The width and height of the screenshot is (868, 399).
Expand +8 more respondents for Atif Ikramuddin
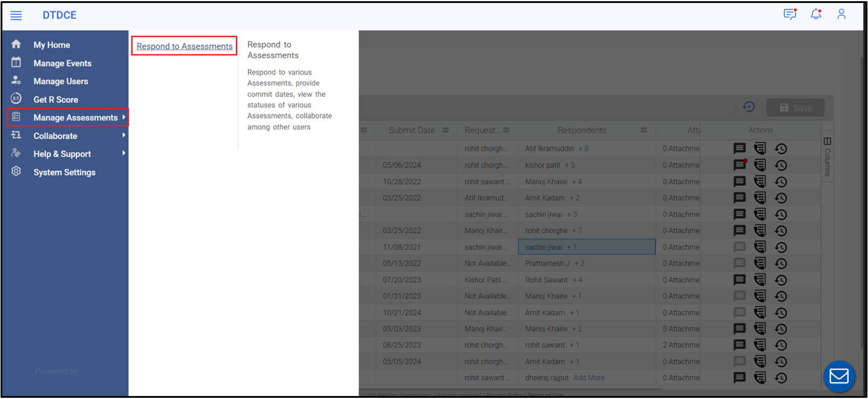coord(583,148)
